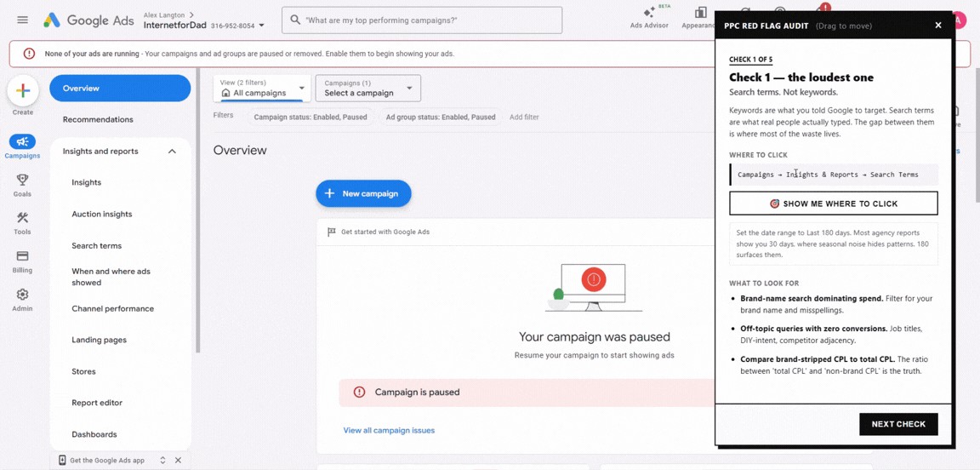Open When and where ads showed
The image size is (980, 470).
pyautogui.click(x=111, y=278)
